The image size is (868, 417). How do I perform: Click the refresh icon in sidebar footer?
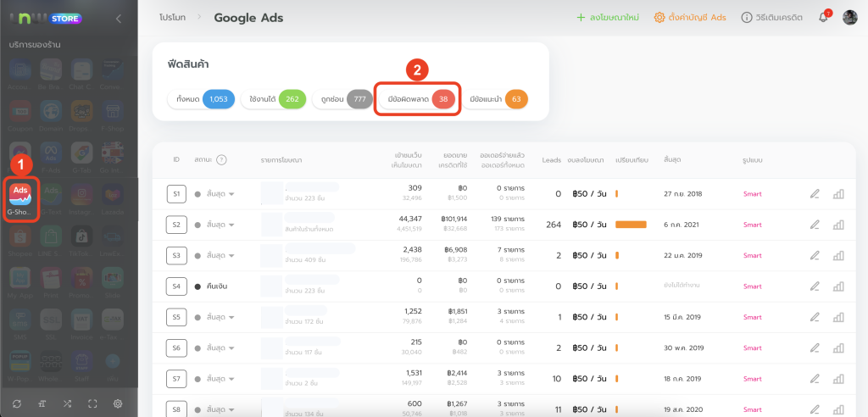[18, 403]
